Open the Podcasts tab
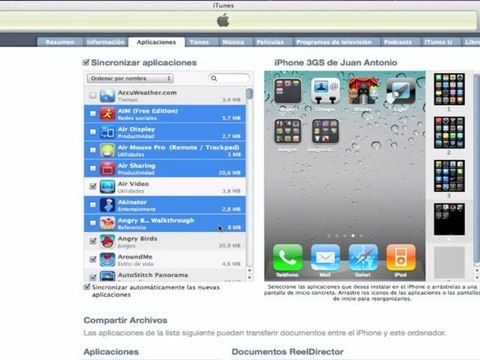The width and height of the screenshot is (480, 360). (398, 42)
